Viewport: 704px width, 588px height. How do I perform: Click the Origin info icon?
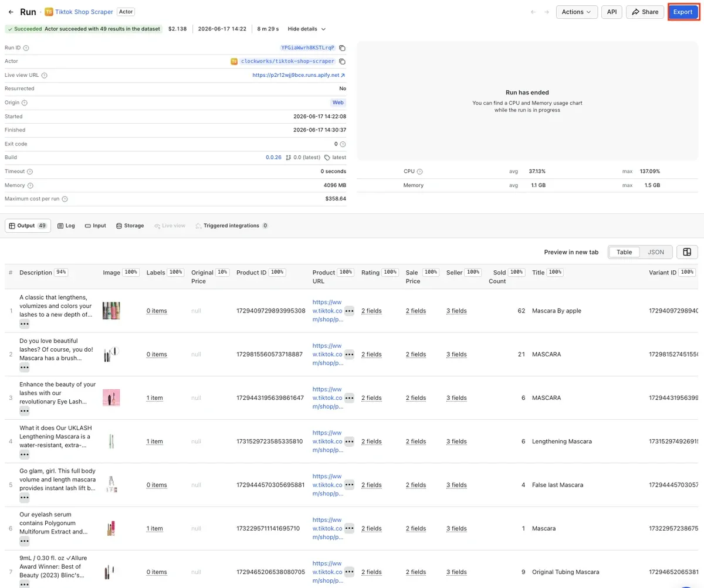[25, 103]
